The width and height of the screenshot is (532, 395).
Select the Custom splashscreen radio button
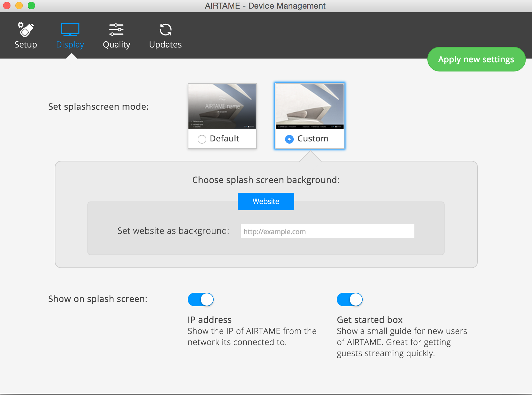point(289,139)
